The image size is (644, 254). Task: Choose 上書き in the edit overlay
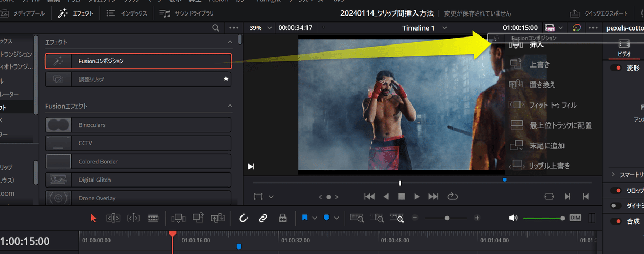[x=539, y=64]
